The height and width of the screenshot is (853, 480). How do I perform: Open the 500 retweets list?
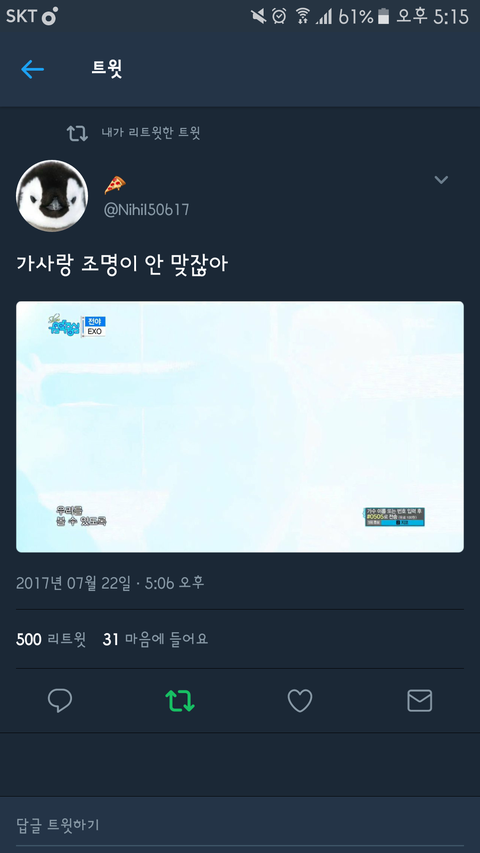pyautogui.click(x=51, y=639)
